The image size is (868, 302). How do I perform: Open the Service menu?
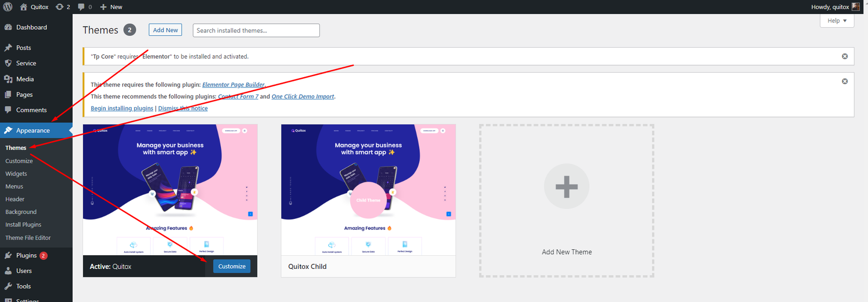[26, 64]
